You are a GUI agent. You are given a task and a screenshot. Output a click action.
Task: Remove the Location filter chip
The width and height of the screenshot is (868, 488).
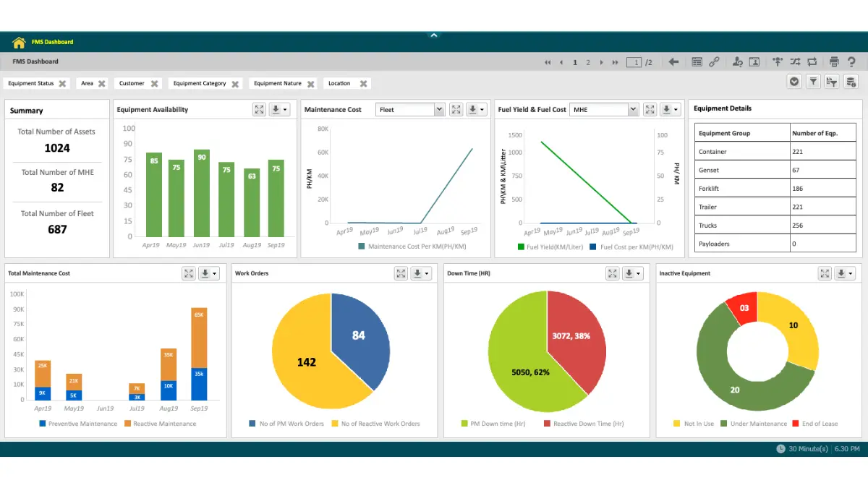click(x=364, y=84)
